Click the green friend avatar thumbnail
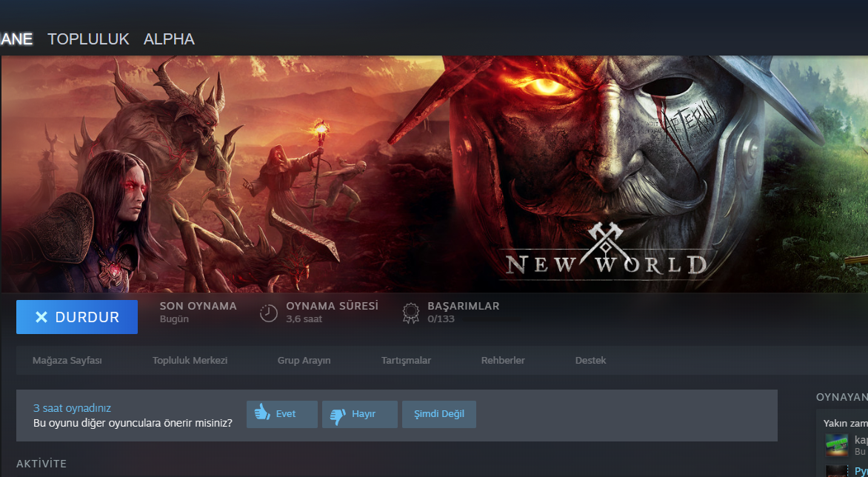The height and width of the screenshot is (477, 868). click(836, 445)
